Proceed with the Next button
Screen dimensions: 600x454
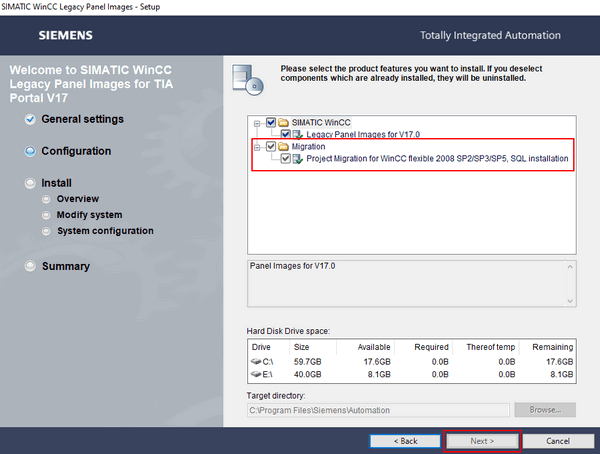[x=482, y=441]
